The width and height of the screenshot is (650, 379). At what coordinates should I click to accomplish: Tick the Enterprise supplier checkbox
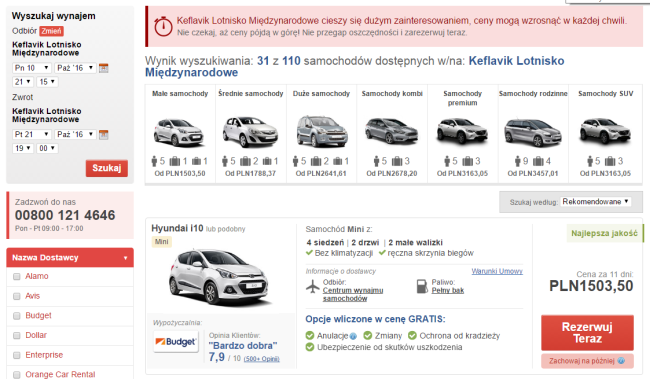point(17,355)
